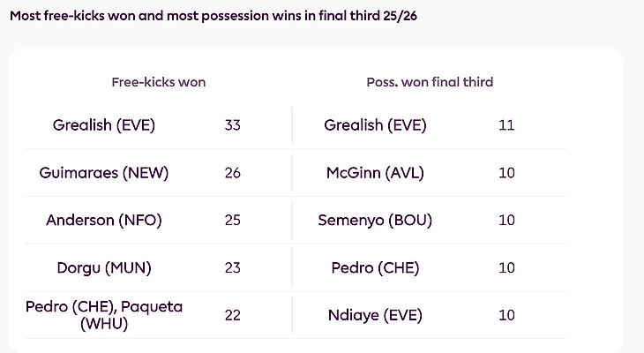Image resolution: width=644 pixels, height=353 pixels.
Task: Click Ndiaye (EVE) player name
Action: click(375, 315)
